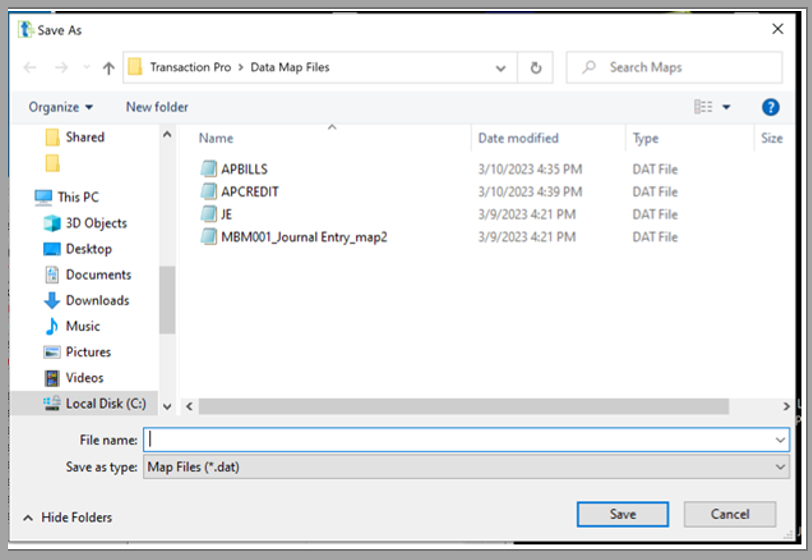The height and width of the screenshot is (560, 812).
Task: Click the sidebar vertical scrollbar thumb
Action: coord(167,300)
